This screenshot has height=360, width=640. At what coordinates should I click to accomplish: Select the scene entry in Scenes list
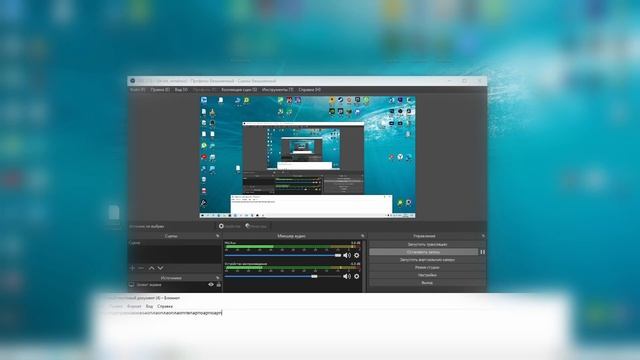(175, 243)
